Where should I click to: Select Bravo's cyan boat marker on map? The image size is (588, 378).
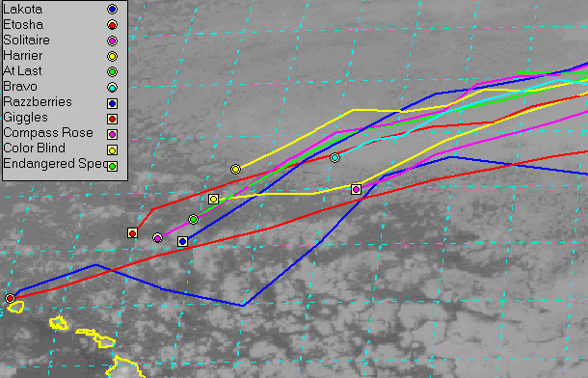tap(334, 157)
